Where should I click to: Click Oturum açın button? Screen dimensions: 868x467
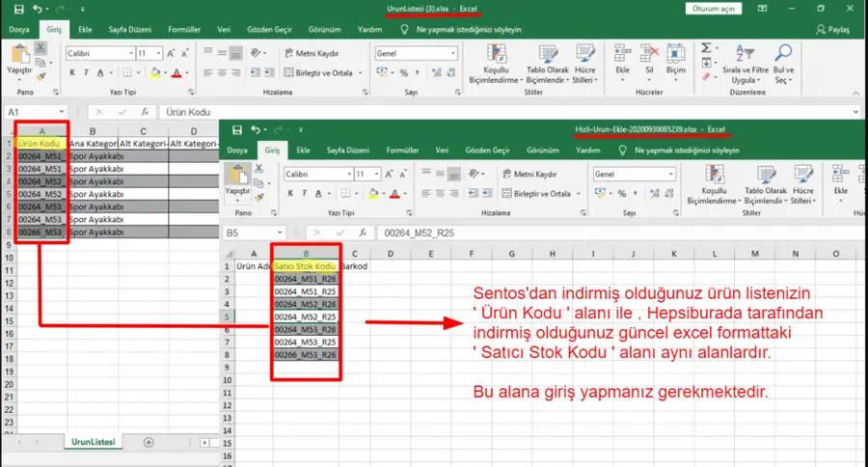714,9
